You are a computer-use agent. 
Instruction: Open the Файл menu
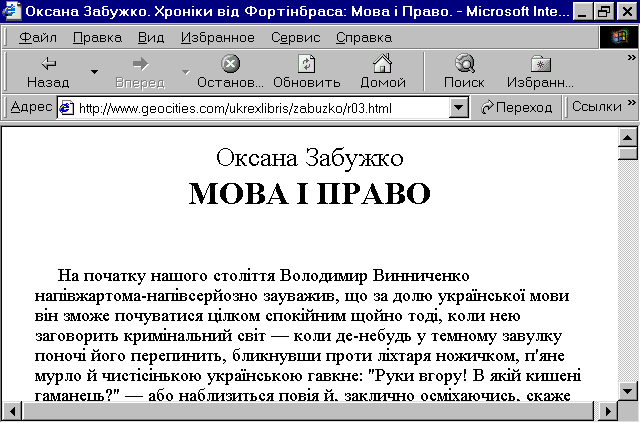tap(38, 38)
